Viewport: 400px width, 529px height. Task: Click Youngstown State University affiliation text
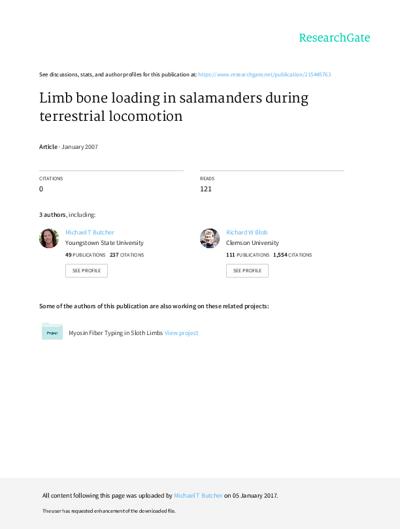(104, 243)
